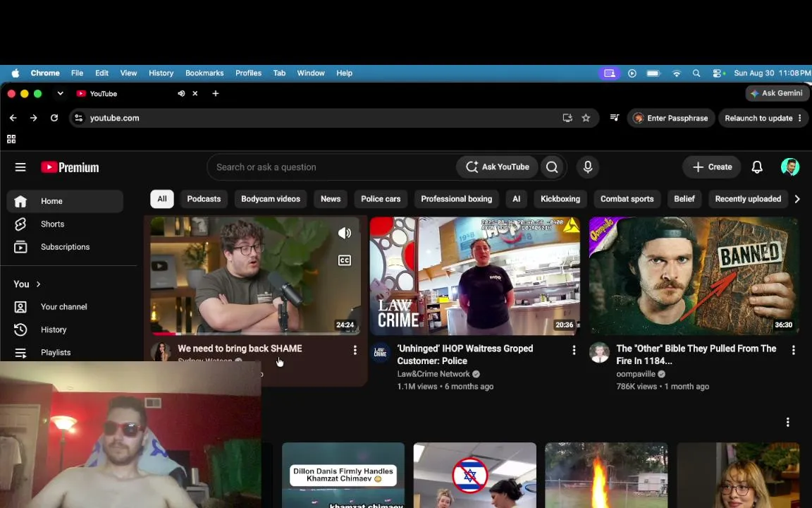Viewport: 812px width, 508px height.
Task: Click Enter Passphrase button
Action: click(671, 119)
